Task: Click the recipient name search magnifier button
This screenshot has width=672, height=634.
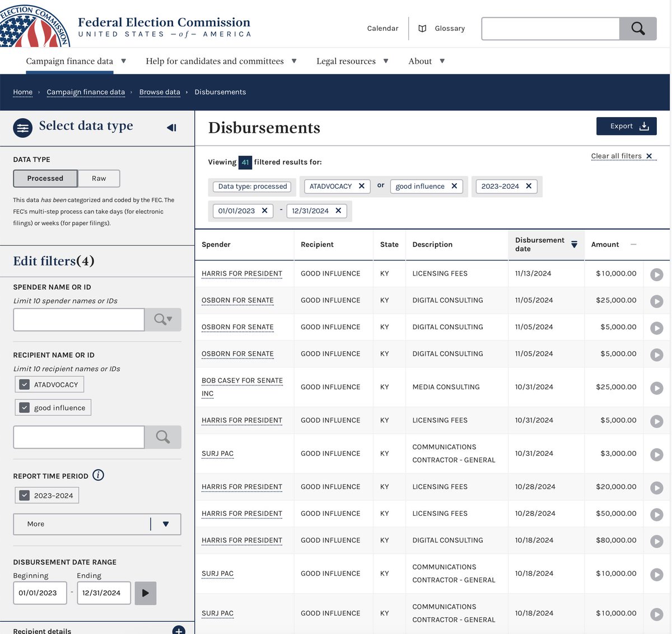Action: click(163, 437)
